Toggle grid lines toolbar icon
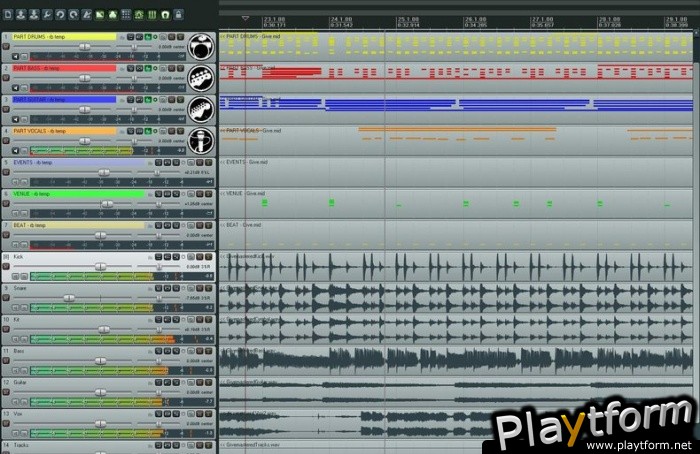 152,15
